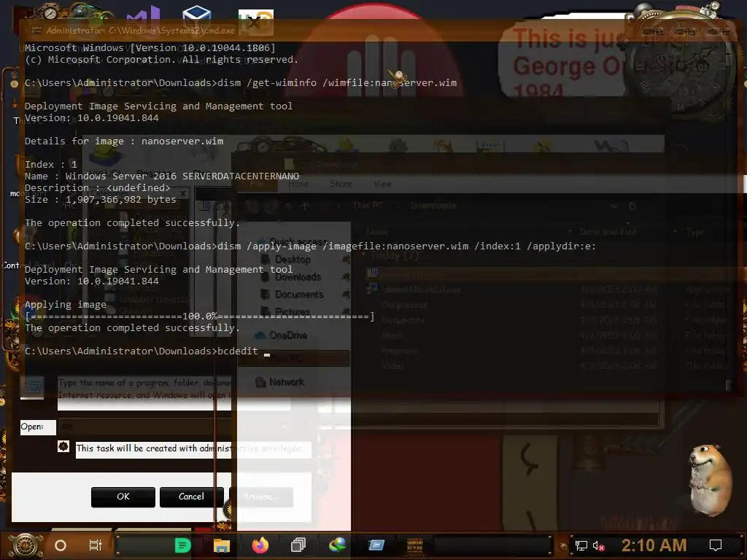Open Internet Download Manager taskbar icon
This screenshot has height=560, width=747.
(x=337, y=545)
